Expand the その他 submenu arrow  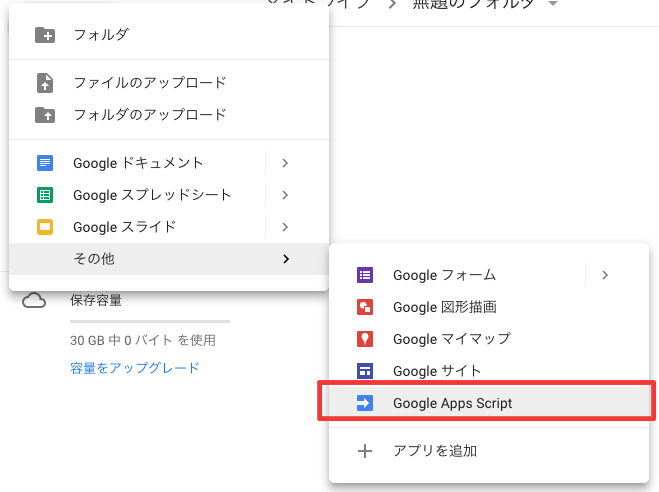point(286,259)
